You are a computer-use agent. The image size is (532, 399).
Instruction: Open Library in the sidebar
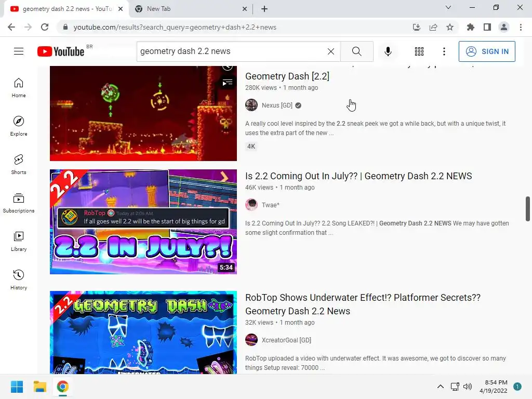coord(19,241)
